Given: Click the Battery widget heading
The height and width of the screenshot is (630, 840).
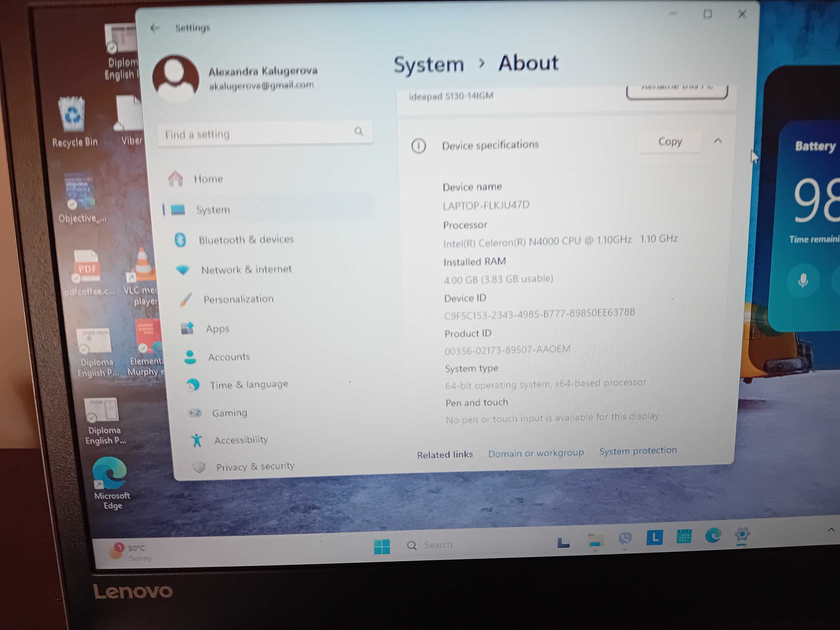Looking at the screenshot, I should click(x=815, y=146).
